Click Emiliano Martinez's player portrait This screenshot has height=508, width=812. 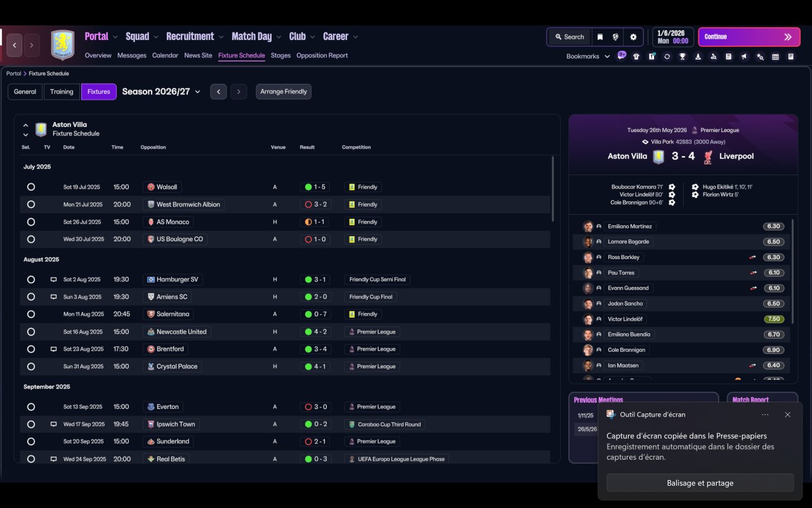pos(588,227)
